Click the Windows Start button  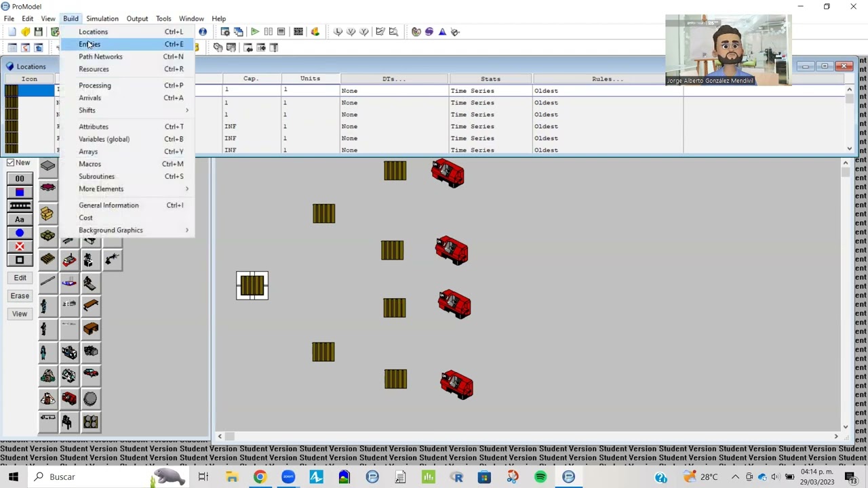[x=14, y=477]
